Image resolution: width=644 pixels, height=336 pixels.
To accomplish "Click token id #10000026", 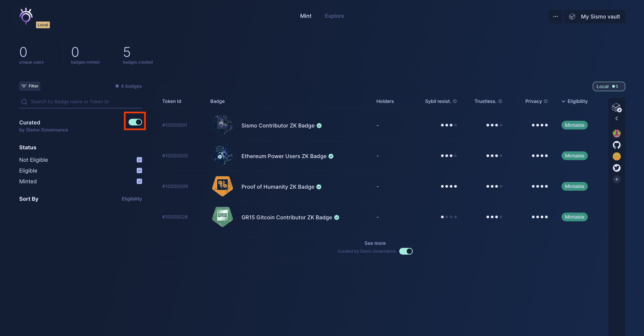I will (x=175, y=217).
